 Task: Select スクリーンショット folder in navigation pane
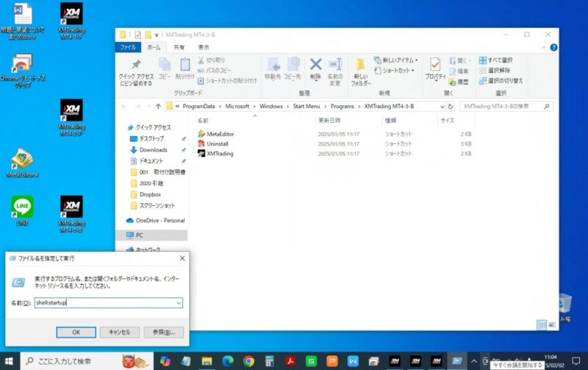[157, 206]
